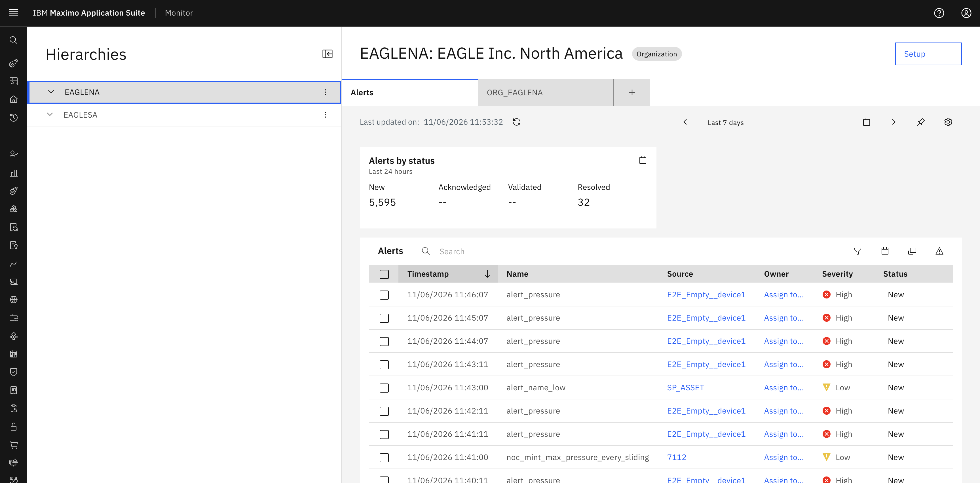The image size is (980, 483).
Task: Sort by Timestamp column arrow
Action: pos(487,274)
